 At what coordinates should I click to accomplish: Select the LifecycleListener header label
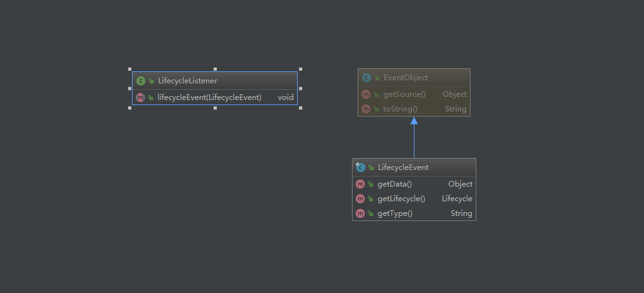click(x=187, y=81)
